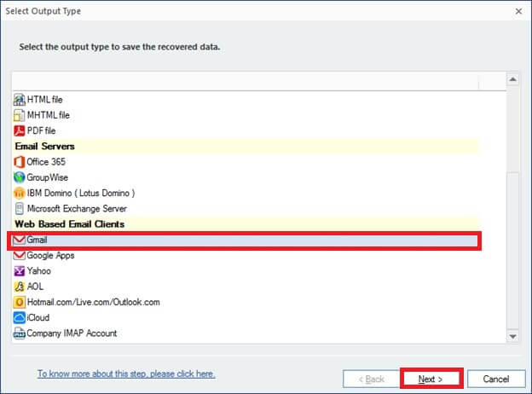The height and width of the screenshot is (394, 532).
Task: Choose the MHTML file icon
Action: (x=19, y=115)
